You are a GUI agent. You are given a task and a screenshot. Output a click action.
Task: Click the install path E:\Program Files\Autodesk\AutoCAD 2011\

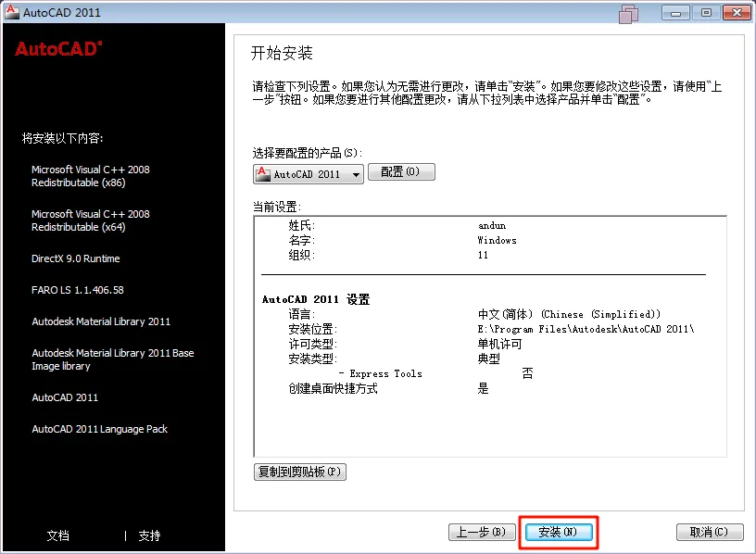[x=586, y=329]
